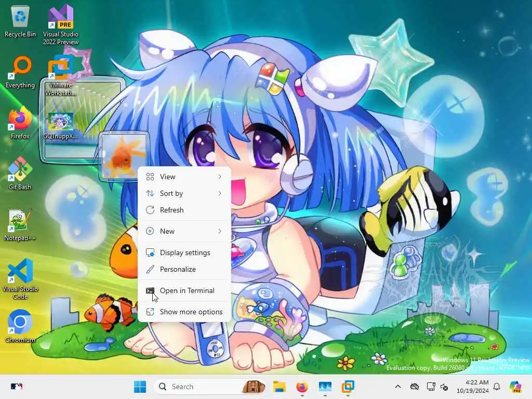Select the Recycle Bin desktop icon
532x399 pixels.
[x=20, y=22]
